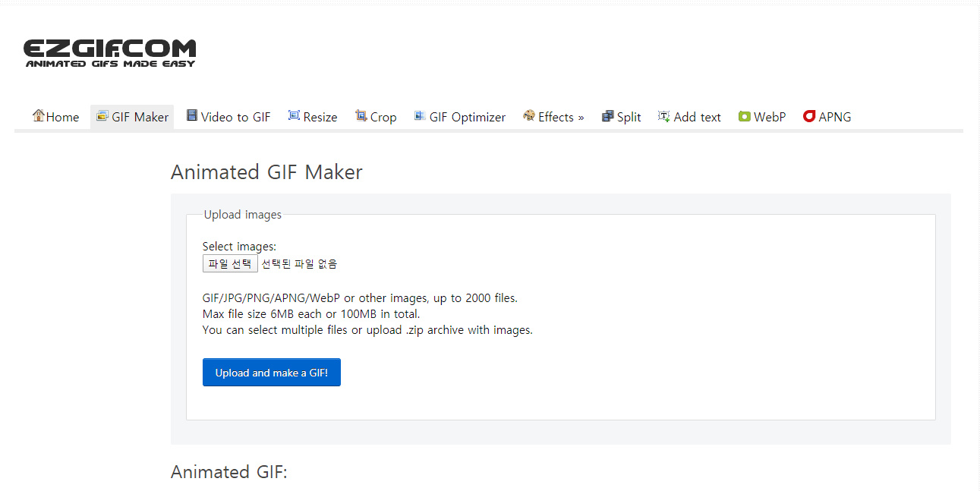Click the selected files status field
Viewport: 980px width, 491px height.
(x=298, y=263)
